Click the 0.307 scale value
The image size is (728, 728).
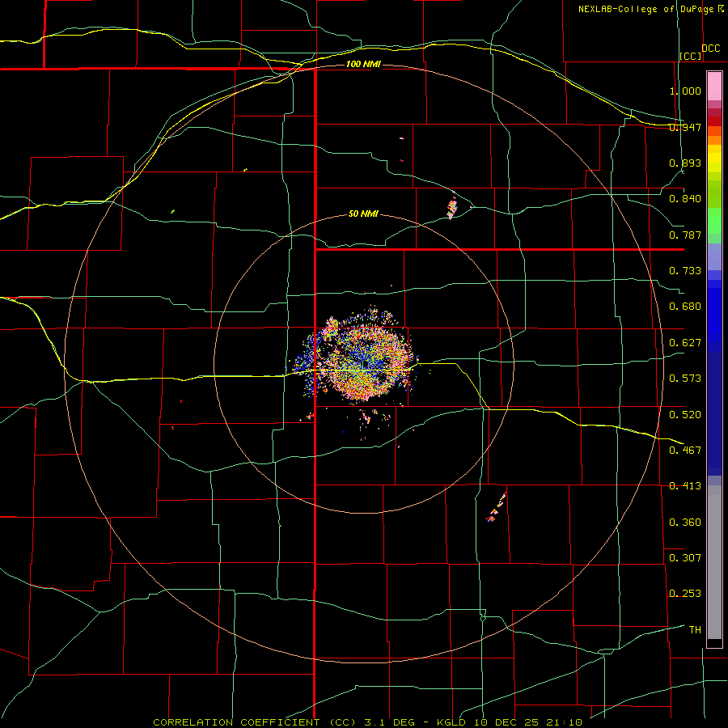click(685, 558)
